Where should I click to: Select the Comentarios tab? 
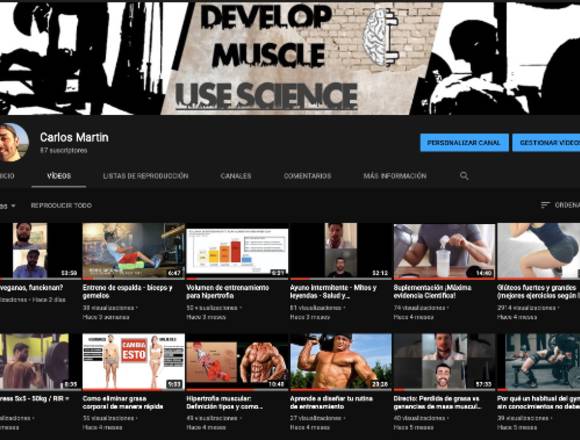307,176
